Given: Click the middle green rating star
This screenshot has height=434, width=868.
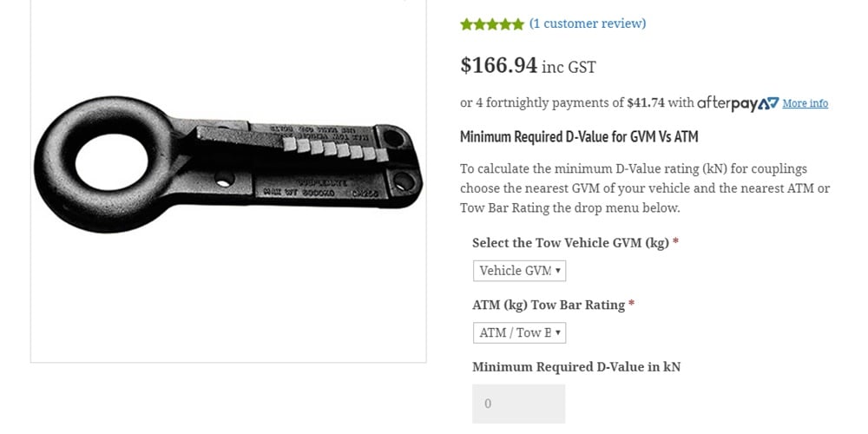Looking at the screenshot, I should tap(492, 23).
